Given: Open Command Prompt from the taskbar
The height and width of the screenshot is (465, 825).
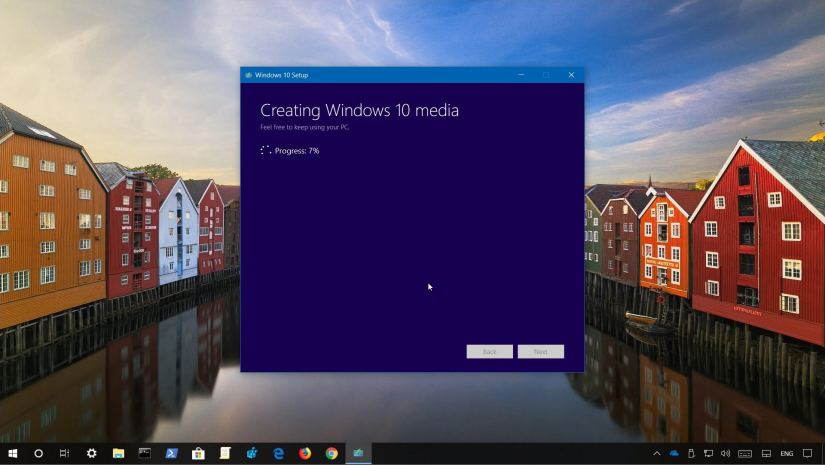Looking at the screenshot, I should 145,453.
